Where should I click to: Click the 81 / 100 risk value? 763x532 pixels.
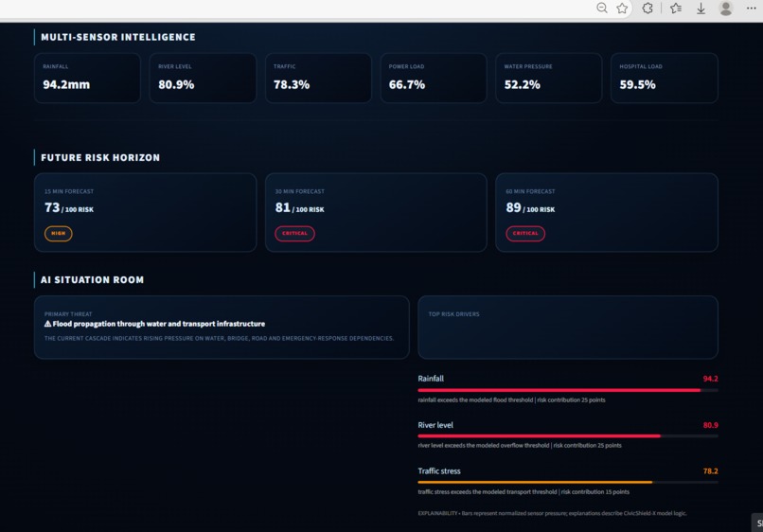tap(300, 208)
